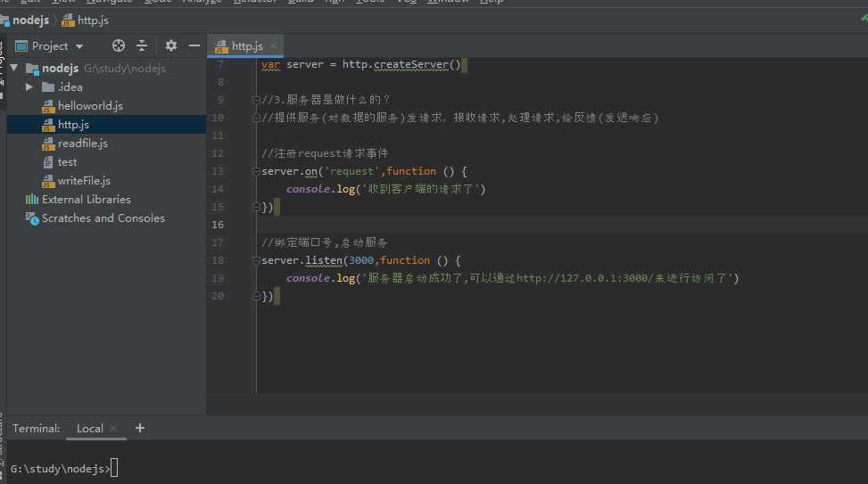
Task: Click the nodejs project folder icon
Action: point(33,69)
